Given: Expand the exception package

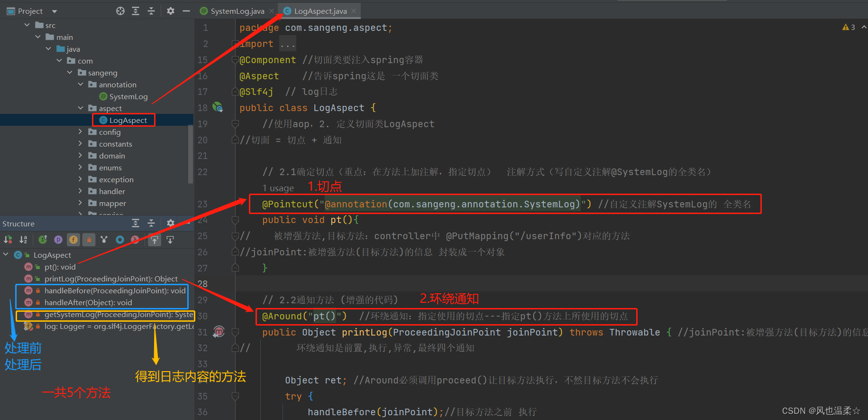Looking at the screenshot, I should [x=81, y=179].
